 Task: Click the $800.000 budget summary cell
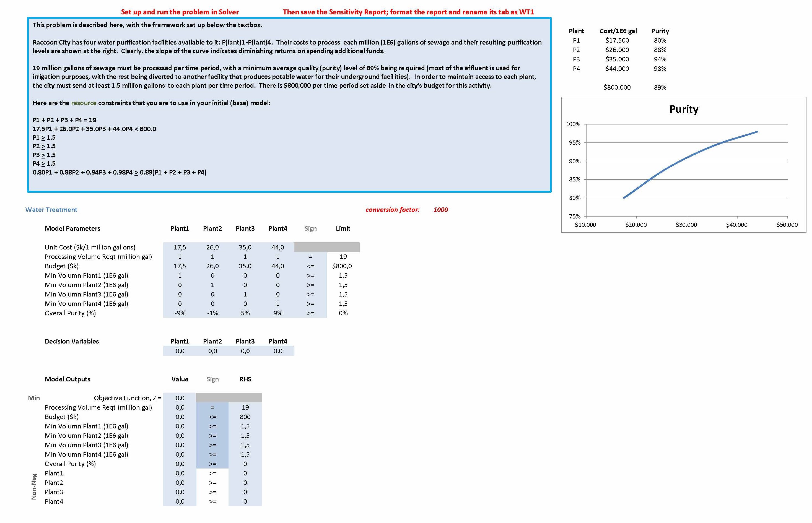pos(617,87)
